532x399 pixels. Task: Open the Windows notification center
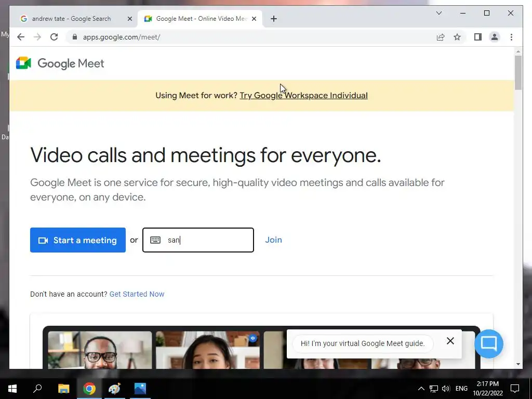515,389
